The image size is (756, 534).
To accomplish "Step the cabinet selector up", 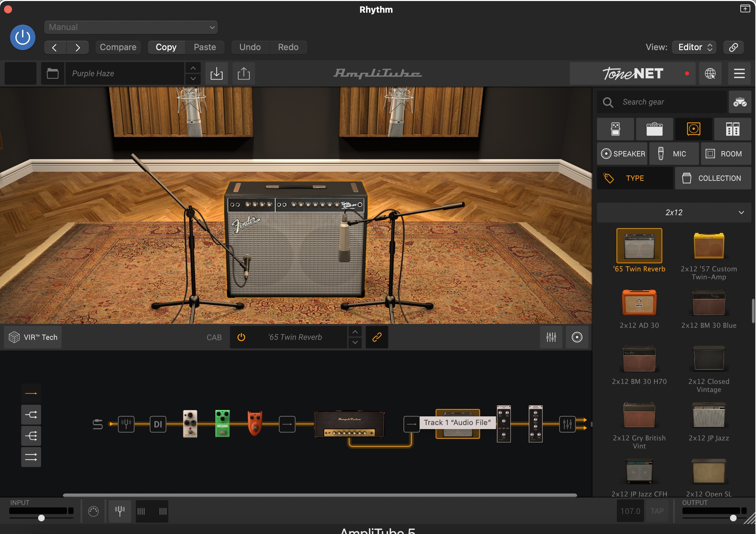I will pyautogui.click(x=355, y=332).
